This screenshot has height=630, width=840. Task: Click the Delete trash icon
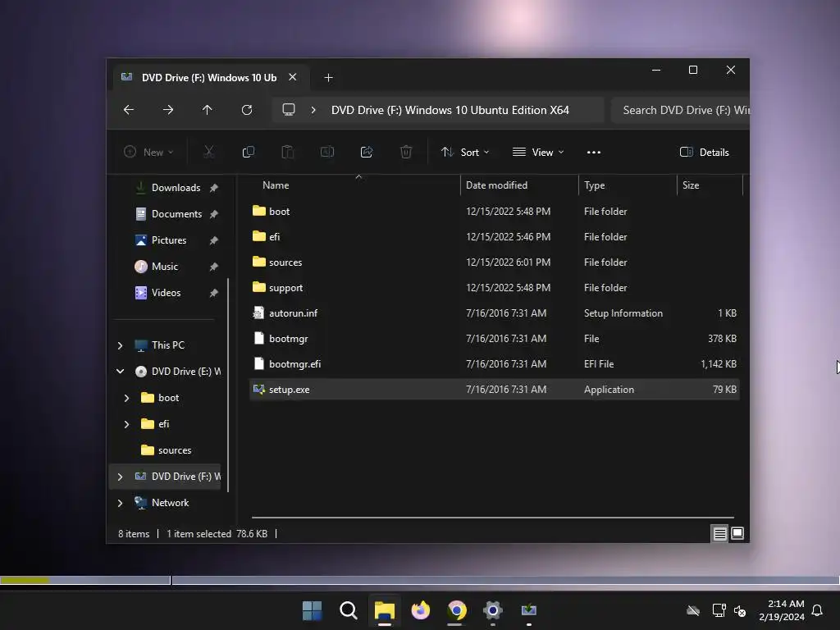tap(406, 152)
